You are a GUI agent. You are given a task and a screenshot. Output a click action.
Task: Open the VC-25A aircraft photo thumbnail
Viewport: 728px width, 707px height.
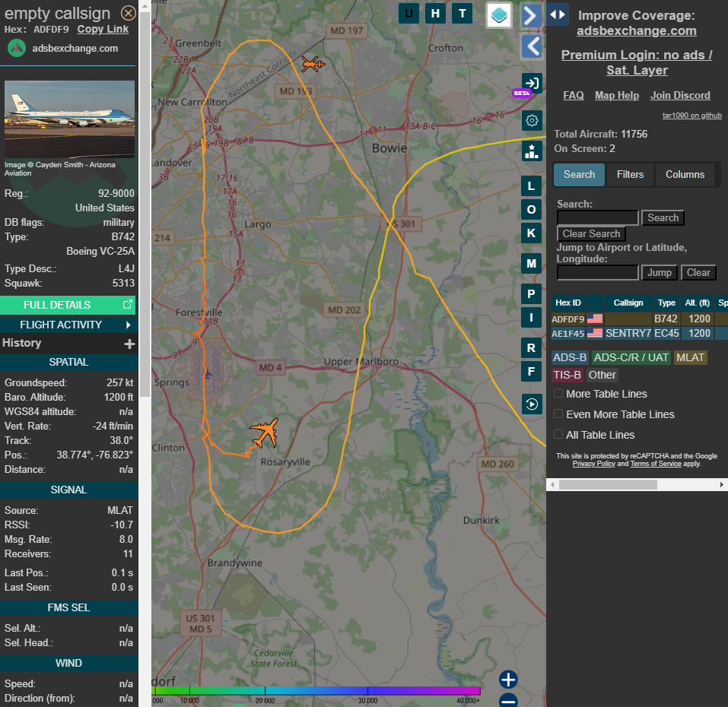69,119
